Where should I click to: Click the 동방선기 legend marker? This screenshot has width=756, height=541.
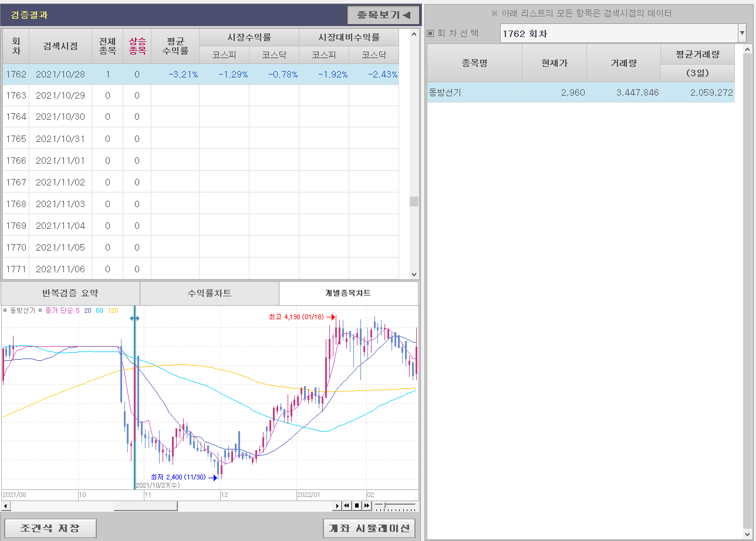pyautogui.click(x=5, y=310)
